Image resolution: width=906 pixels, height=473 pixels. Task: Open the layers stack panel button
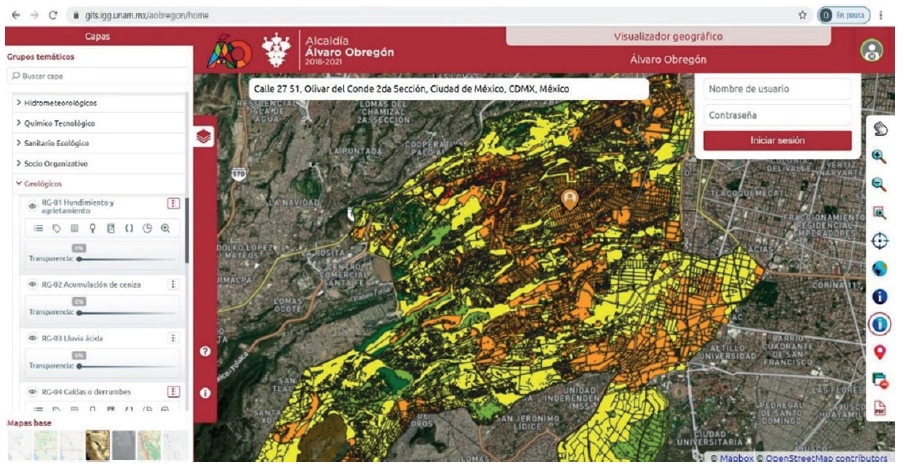coord(204,136)
